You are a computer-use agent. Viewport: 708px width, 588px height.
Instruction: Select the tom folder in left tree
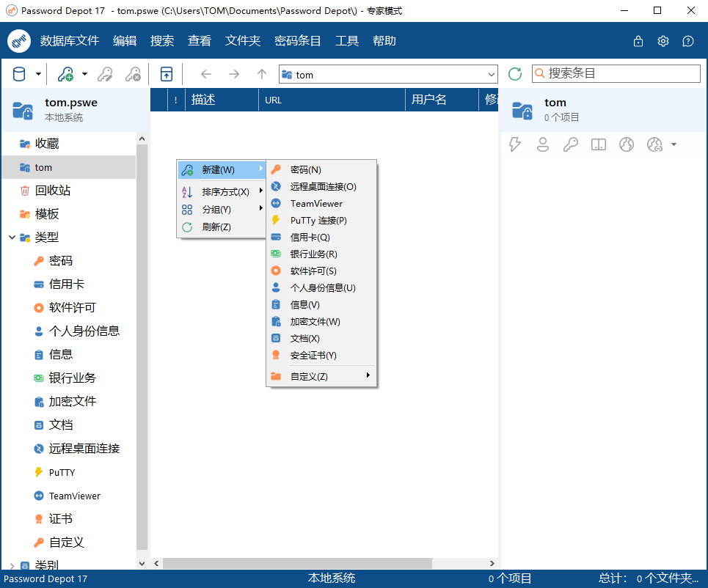point(69,167)
